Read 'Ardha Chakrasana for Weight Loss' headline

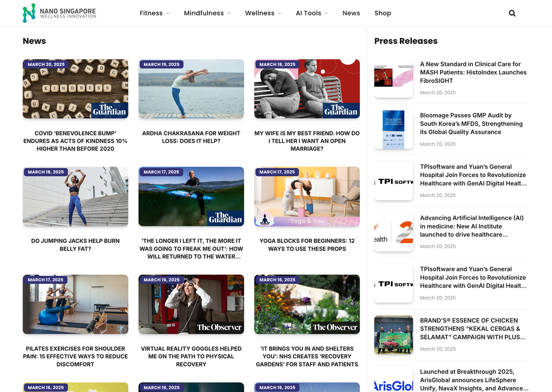(191, 137)
